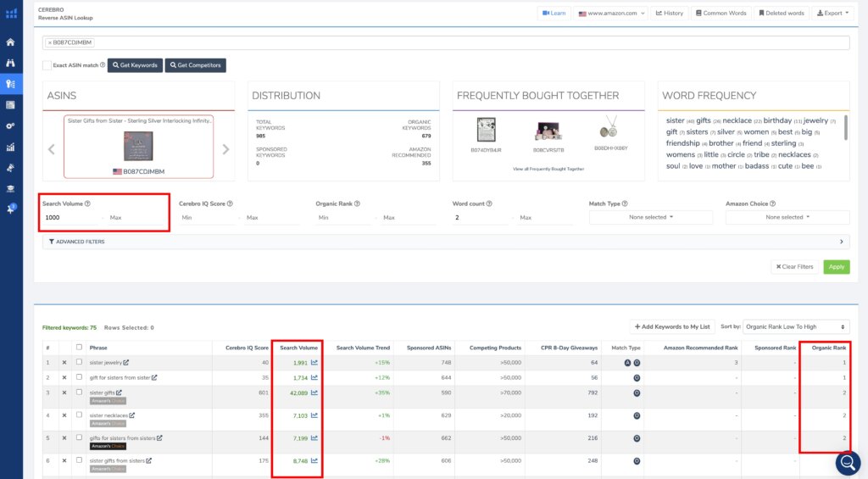Click the Get Keywords button
Viewport: 868px width, 479px height.
[x=136, y=65]
